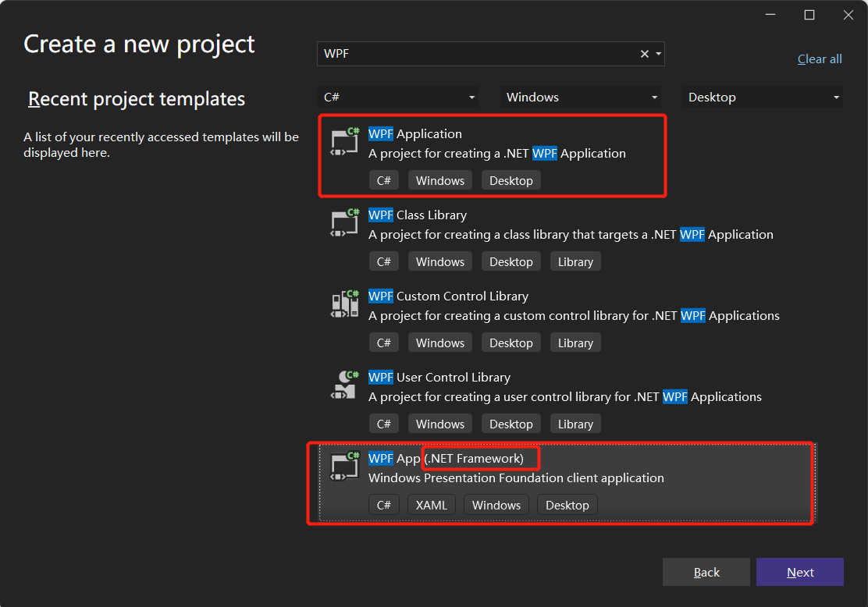Click Library tag under WPF Class Library
This screenshot has height=607, width=868.
(575, 261)
